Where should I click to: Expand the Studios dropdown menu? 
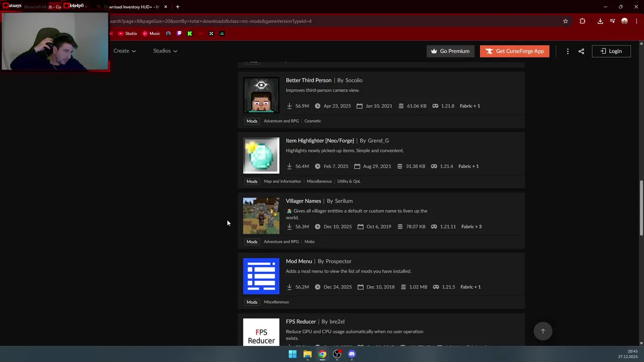click(165, 51)
